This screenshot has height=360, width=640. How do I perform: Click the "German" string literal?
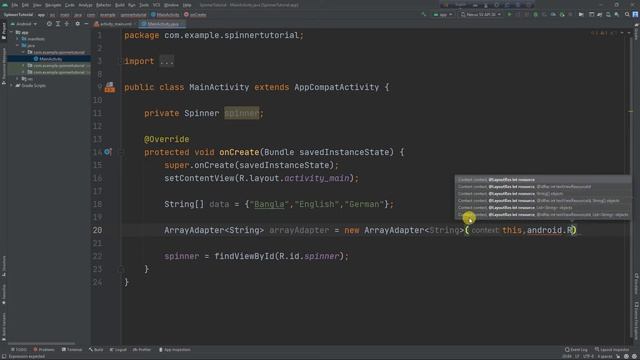[364, 204]
